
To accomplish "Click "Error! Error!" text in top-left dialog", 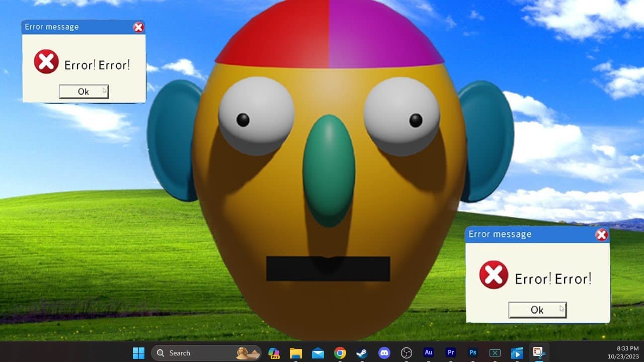I will point(97,64).
